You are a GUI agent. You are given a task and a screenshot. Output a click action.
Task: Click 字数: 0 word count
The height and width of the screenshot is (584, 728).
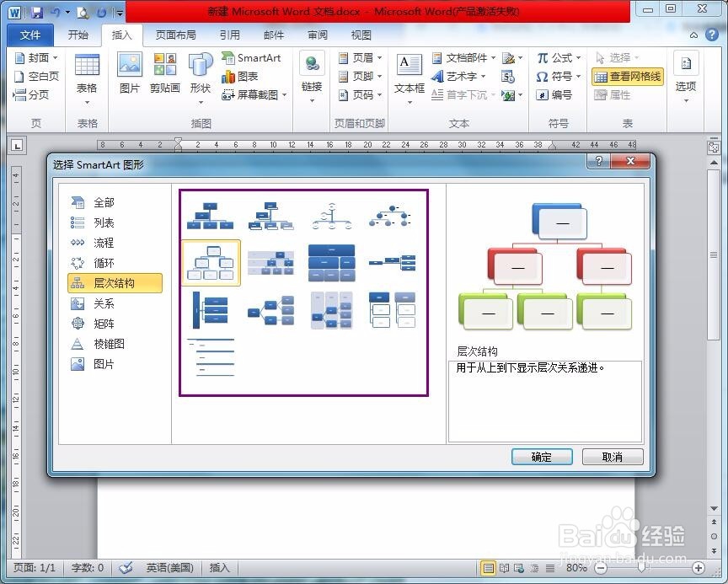[x=88, y=568]
